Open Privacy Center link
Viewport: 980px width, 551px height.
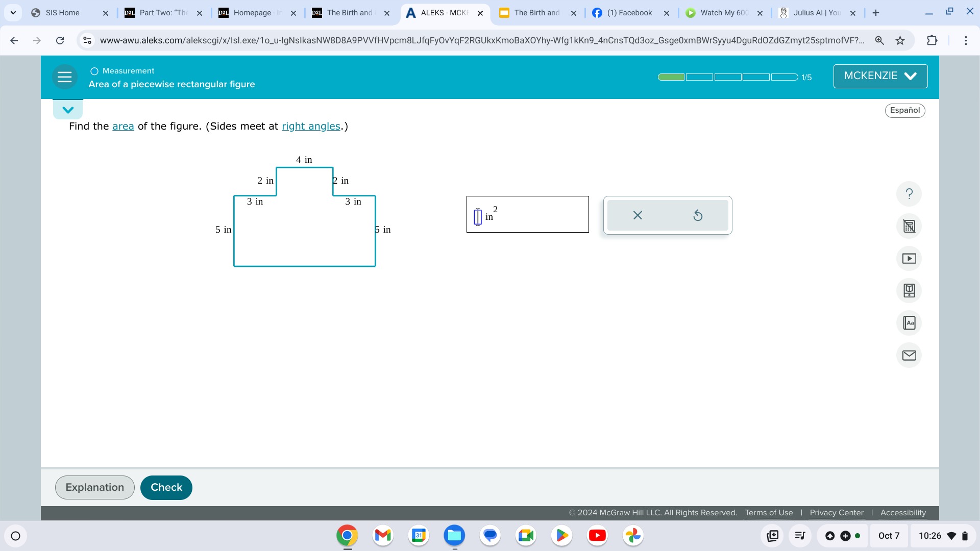[837, 513]
